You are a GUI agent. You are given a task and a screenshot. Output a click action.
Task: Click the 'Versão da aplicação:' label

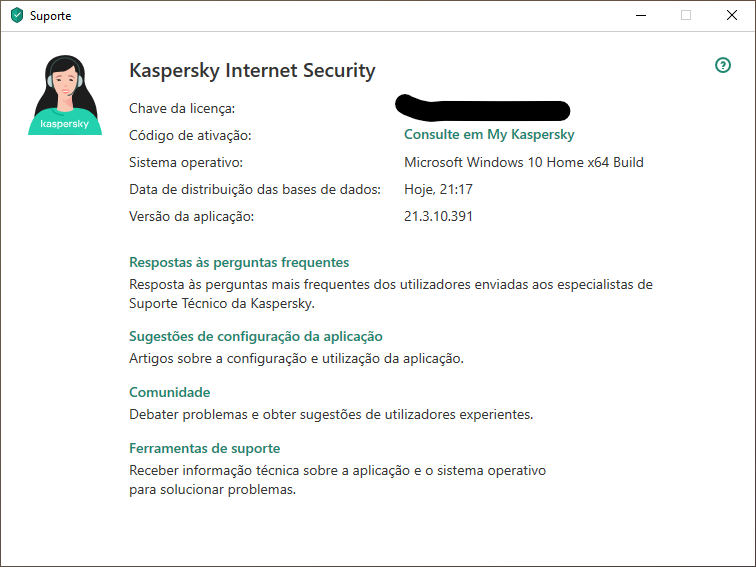point(192,216)
